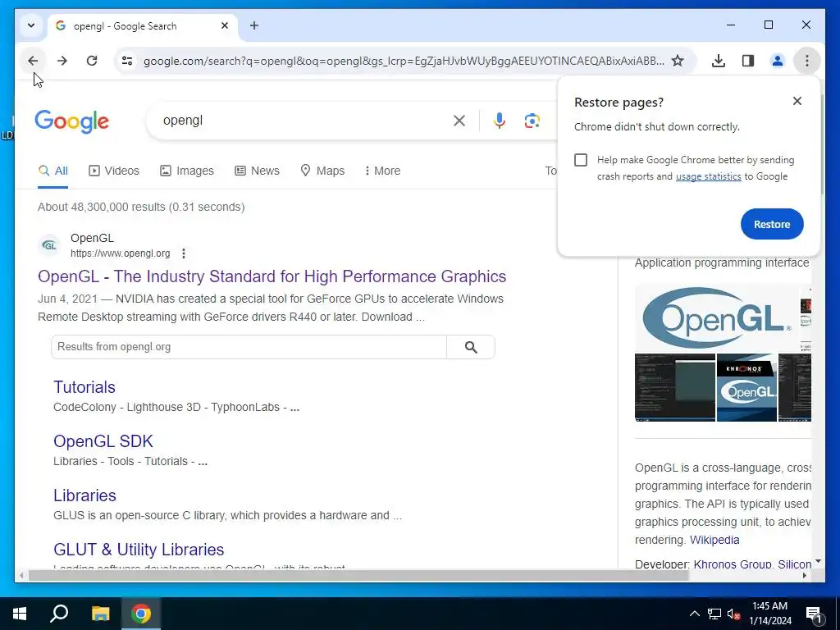Open GLUT & Utility Libraries sitelink

pyautogui.click(x=138, y=550)
